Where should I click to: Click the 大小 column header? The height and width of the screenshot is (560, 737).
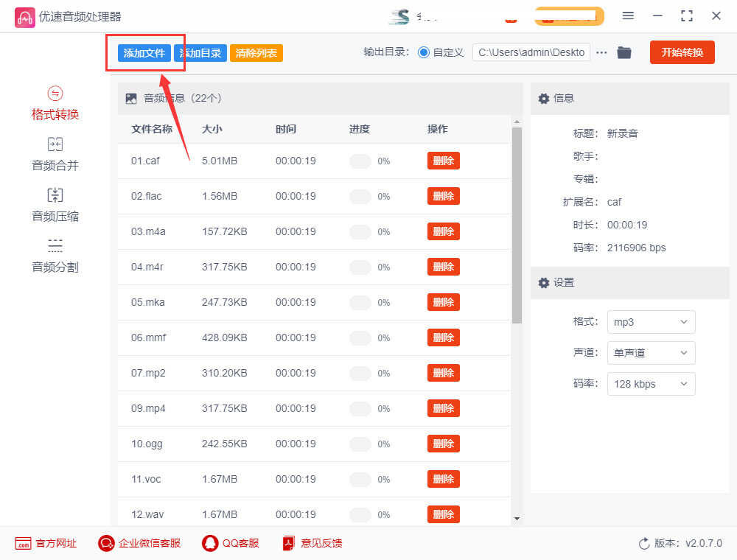[x=212, y=129]
